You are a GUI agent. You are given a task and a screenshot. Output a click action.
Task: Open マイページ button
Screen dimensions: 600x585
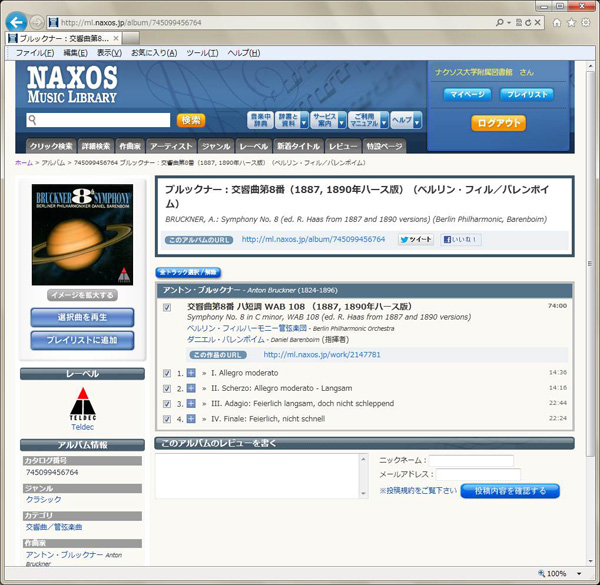click(x=467, y=94)
